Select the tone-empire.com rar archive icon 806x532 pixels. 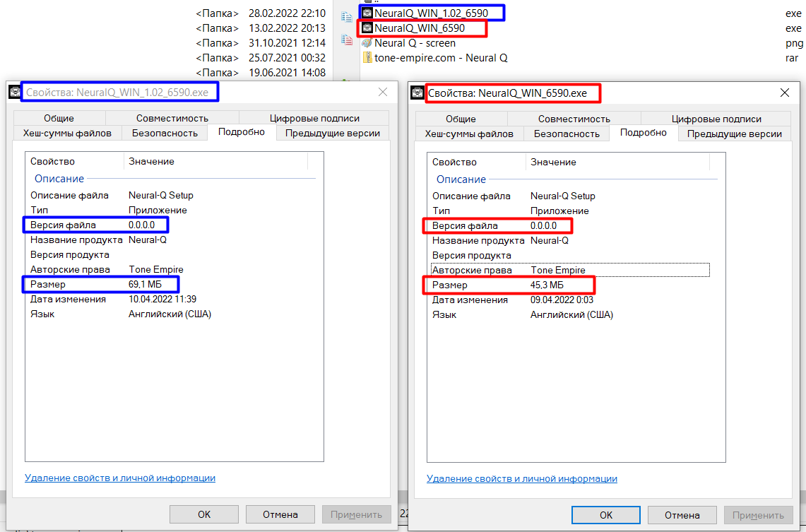click(x=367, y=57)
